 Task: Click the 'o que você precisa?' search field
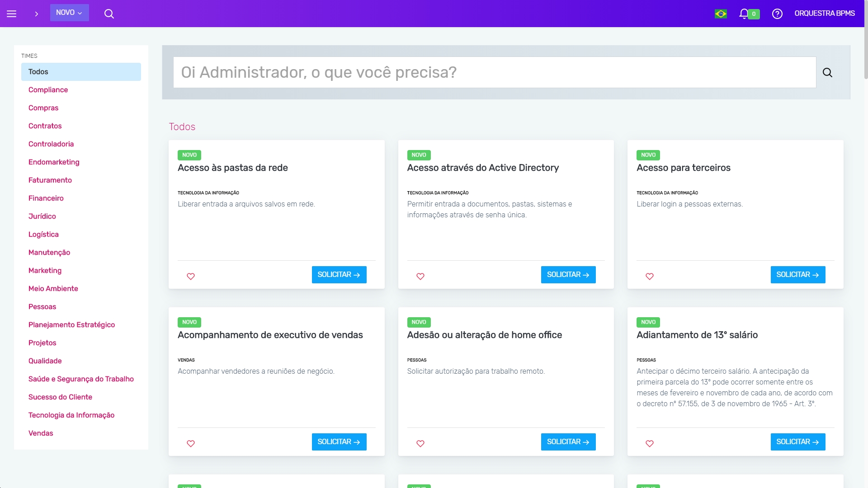(495, 72)
